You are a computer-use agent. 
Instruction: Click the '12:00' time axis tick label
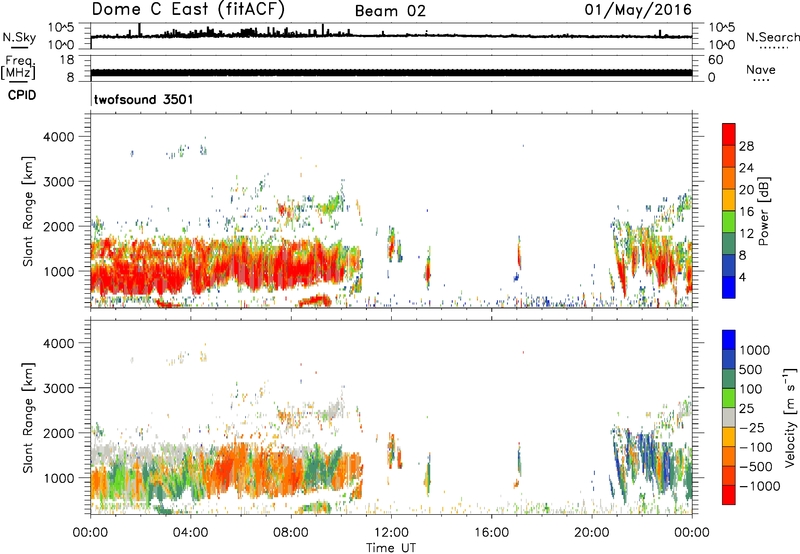click(x=391, y=533)
